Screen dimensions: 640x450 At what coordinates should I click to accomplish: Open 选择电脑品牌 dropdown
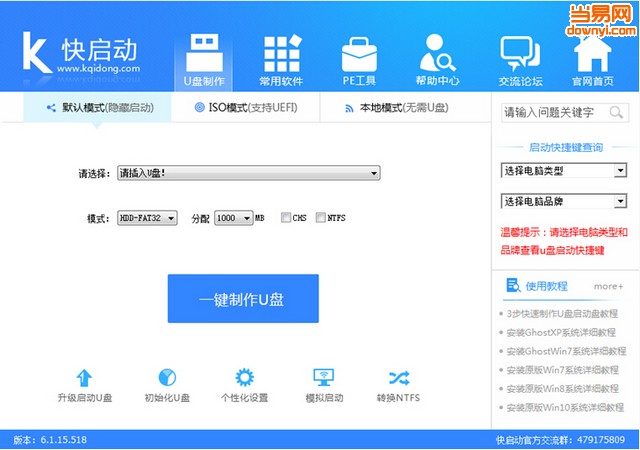point(563,201)
